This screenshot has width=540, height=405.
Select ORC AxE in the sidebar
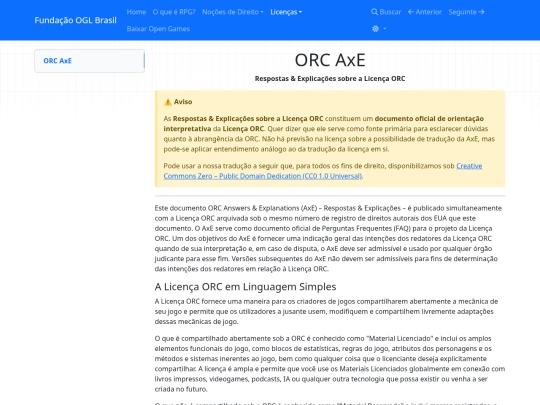tap(58, 61)
